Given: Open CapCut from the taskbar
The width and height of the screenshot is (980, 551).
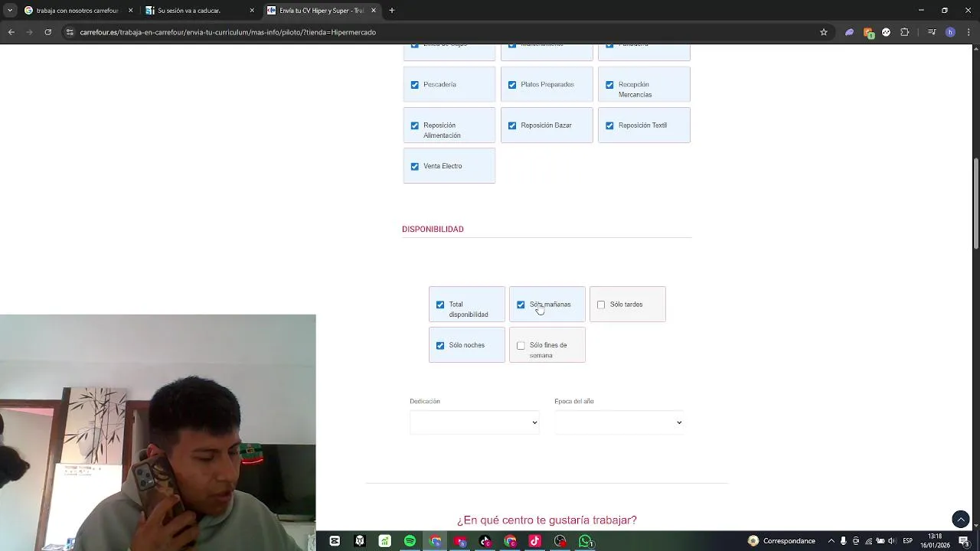Looking at the screenshot, I should coord(335,541).
